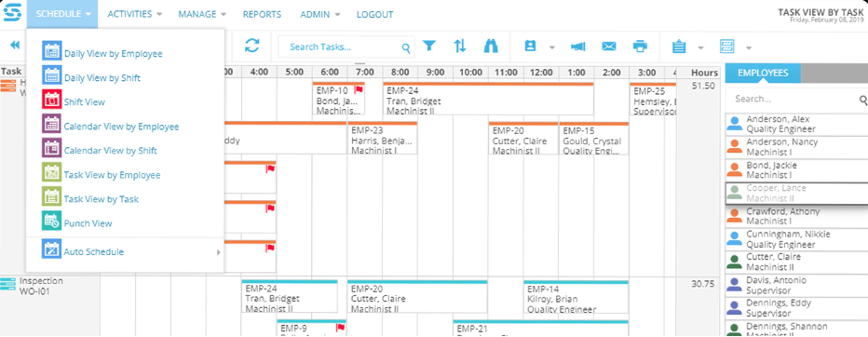Choose Calendar View by Shift
The image size is (868, 337).
click(x=100, y=150)
